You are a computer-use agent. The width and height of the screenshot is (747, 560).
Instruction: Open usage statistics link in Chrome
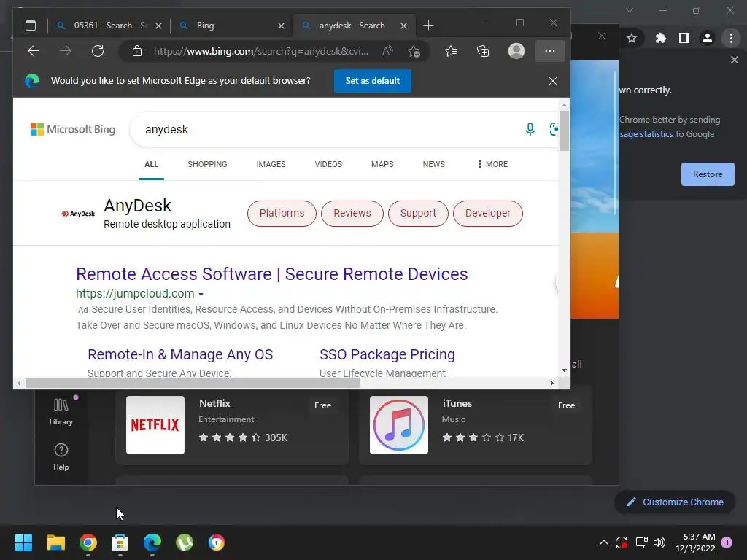pos(646,134)
